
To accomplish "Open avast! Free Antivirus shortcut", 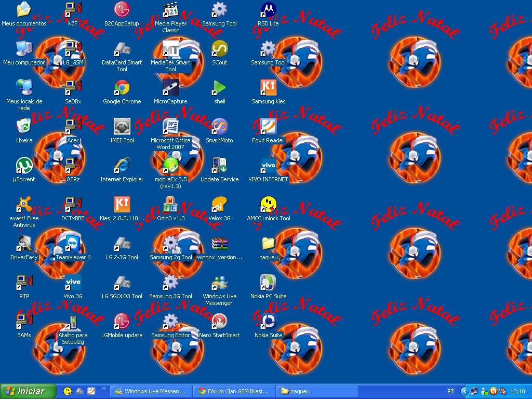I will coord(24,205).
